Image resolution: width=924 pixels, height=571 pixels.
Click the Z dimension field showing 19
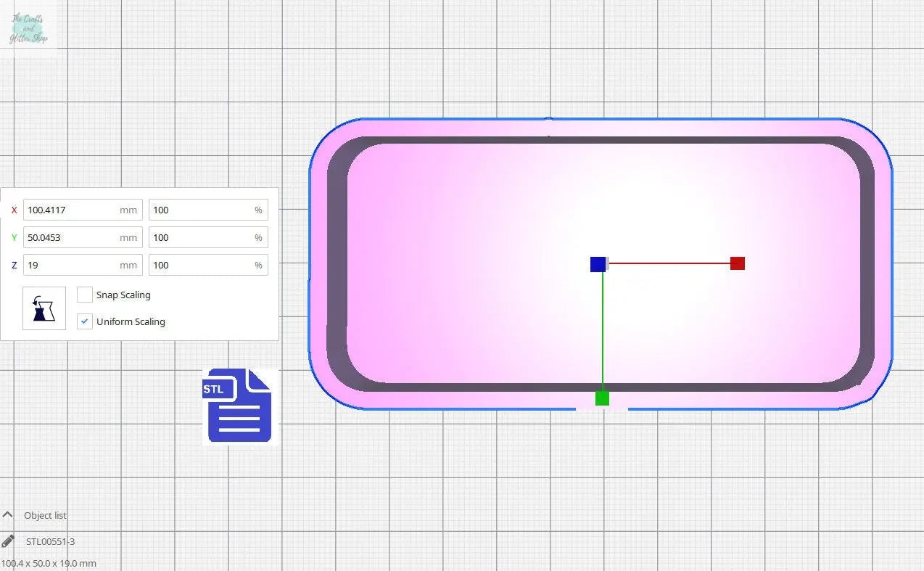click(71, 266)
